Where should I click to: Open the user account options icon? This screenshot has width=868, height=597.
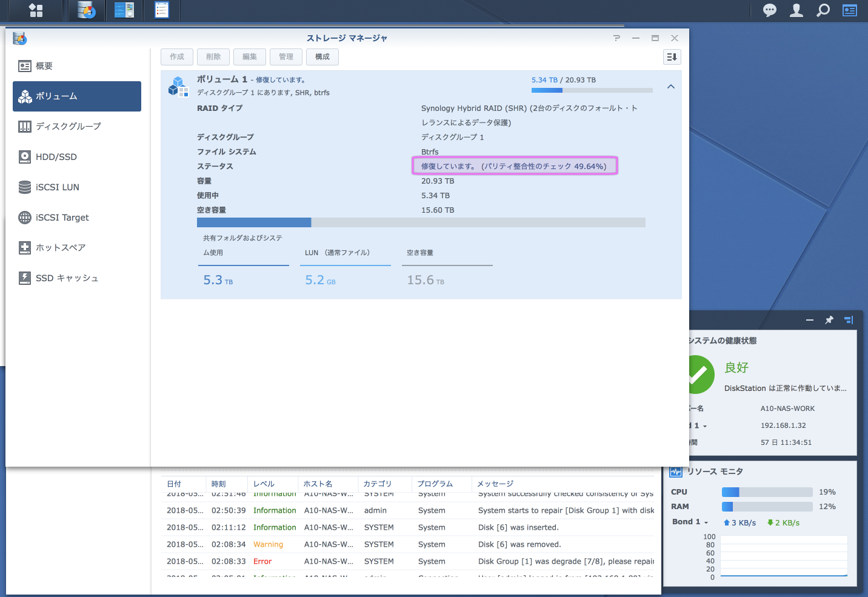click(796, 10)
